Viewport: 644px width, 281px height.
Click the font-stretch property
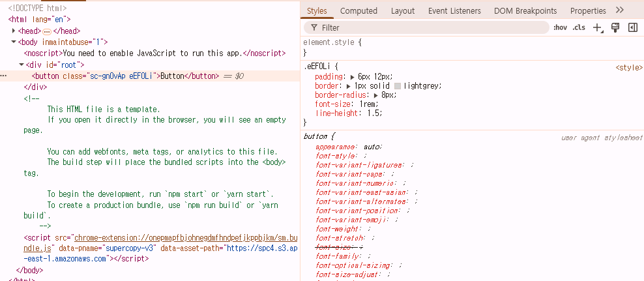tap(339, 238)
